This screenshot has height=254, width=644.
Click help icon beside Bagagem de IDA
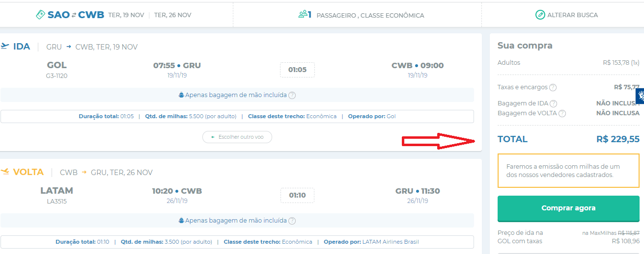click(x=553, y=103)
